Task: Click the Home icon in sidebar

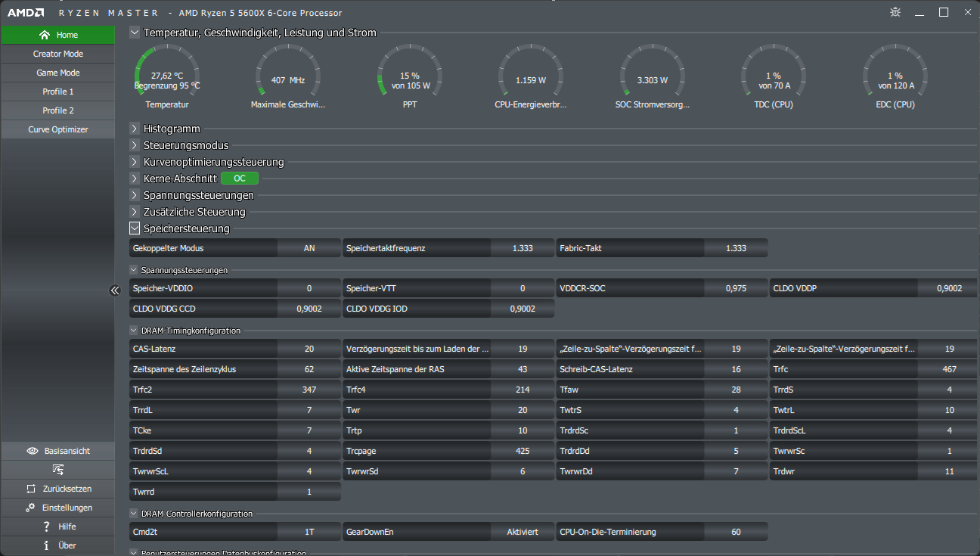Action: click(x=45, y=35)
